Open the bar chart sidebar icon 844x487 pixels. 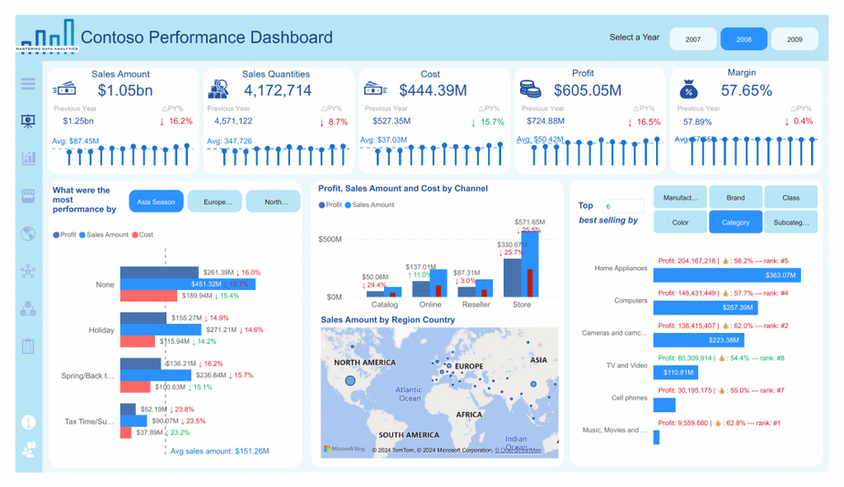[28, 158]
